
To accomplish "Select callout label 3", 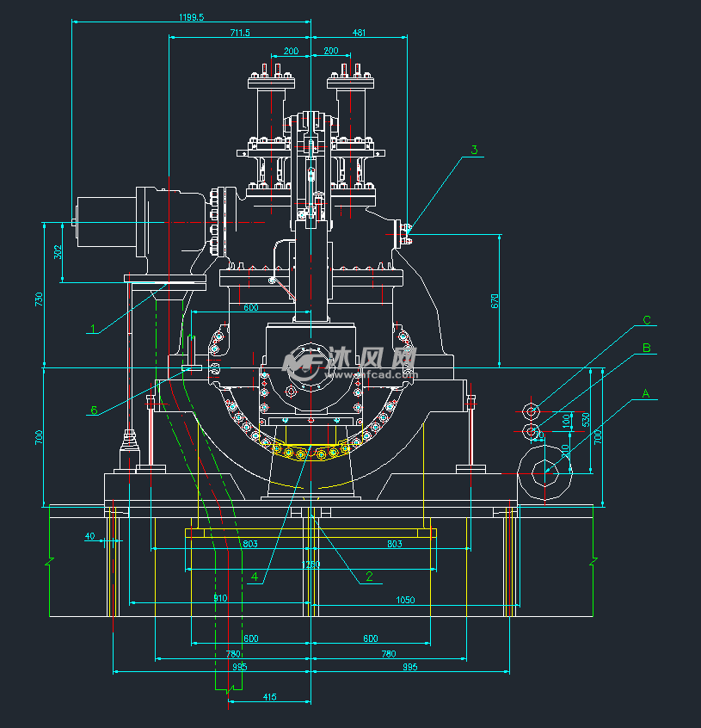I will pyautogui.click(x=474, y=151).
